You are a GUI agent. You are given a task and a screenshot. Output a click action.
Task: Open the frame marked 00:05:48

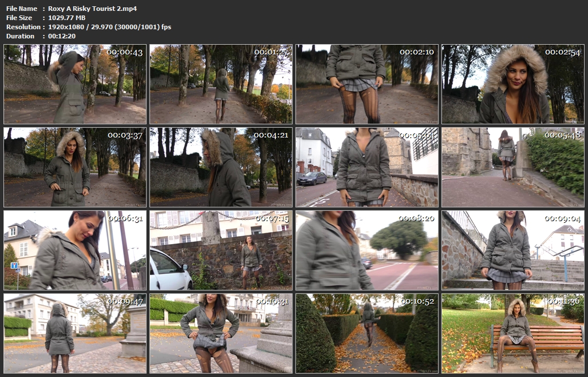click(x=513, y=167)
